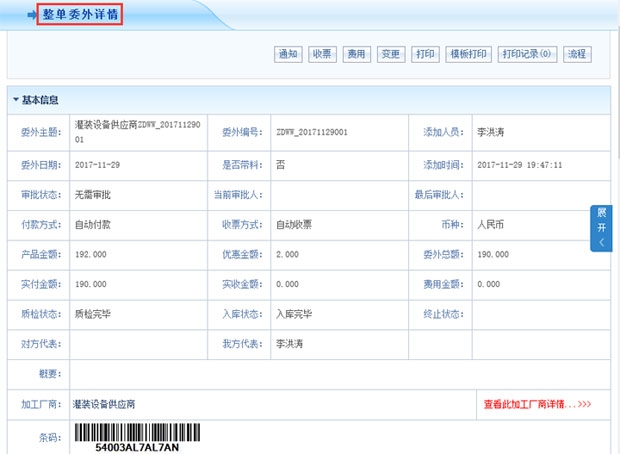
Task: Click the 优惠金额 value 2.000
Action: [287, 254]
